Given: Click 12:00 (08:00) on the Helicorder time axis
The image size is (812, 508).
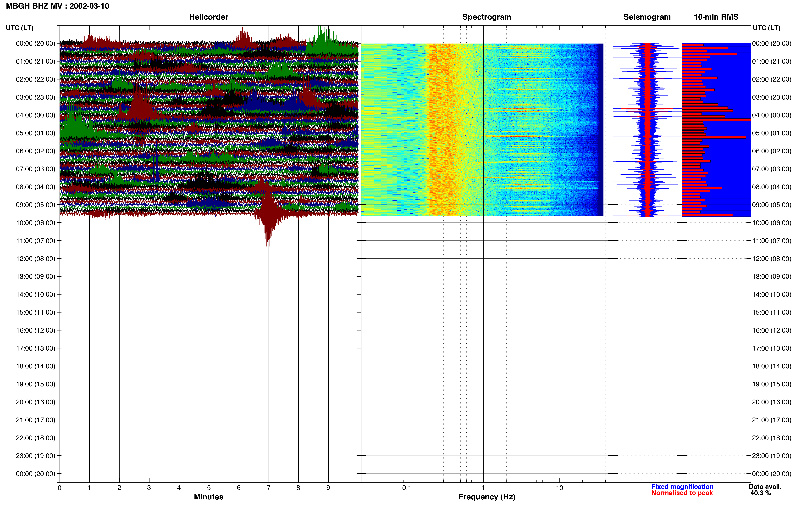Looking at the screenshot, I should [36, 259].
